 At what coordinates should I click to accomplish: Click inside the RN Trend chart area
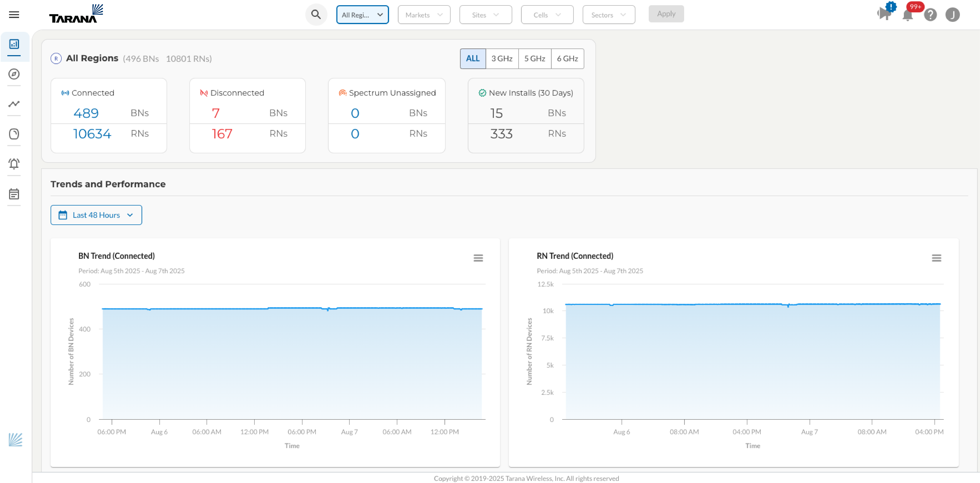coord(753,352)
